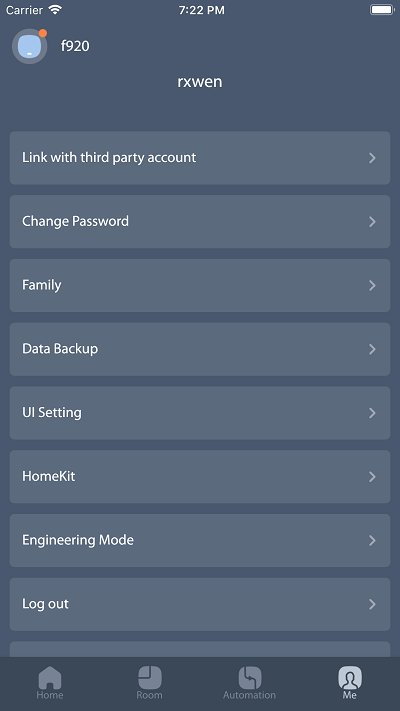Tap the rxwen username label
The height and width of the screenshot is (711, 400).
(200, 82)
